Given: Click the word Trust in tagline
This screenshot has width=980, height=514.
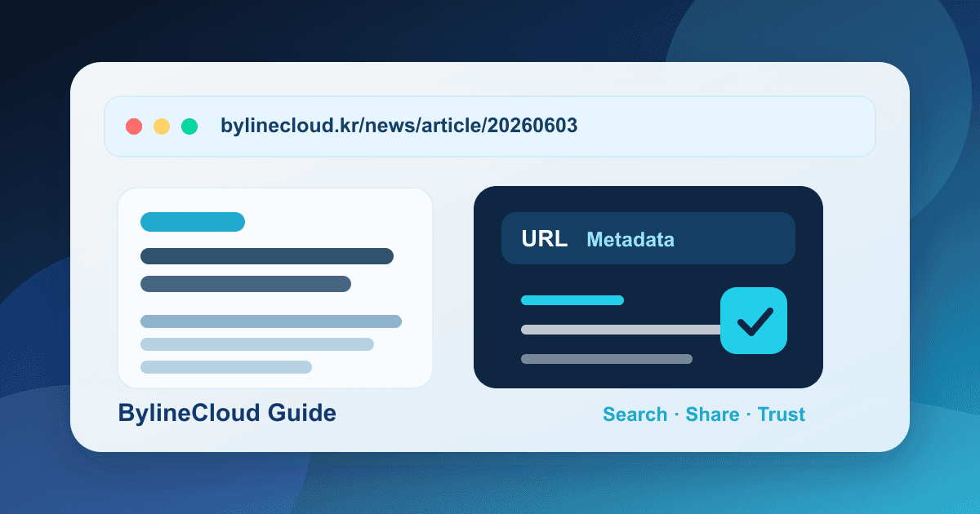Looking at the screenshot, I should click(x=782, y=414).
